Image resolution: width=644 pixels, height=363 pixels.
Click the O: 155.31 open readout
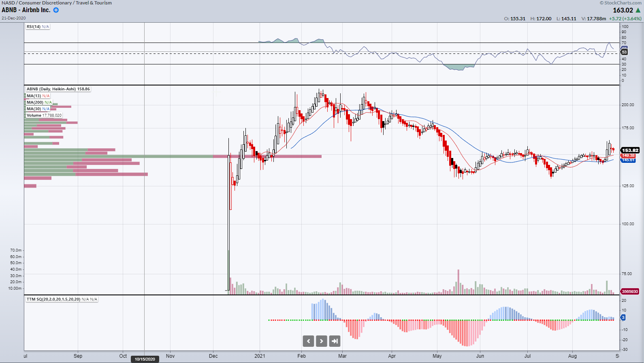515,19
